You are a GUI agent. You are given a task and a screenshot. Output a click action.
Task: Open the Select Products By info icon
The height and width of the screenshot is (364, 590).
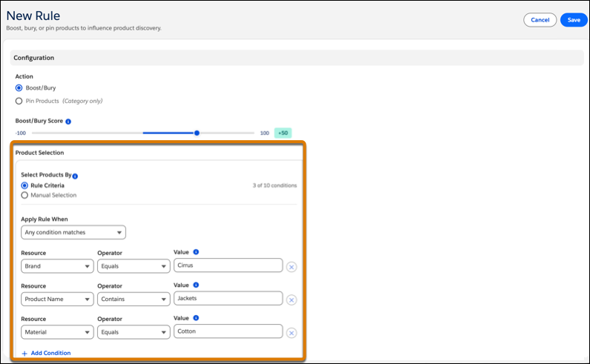point(75,176)
